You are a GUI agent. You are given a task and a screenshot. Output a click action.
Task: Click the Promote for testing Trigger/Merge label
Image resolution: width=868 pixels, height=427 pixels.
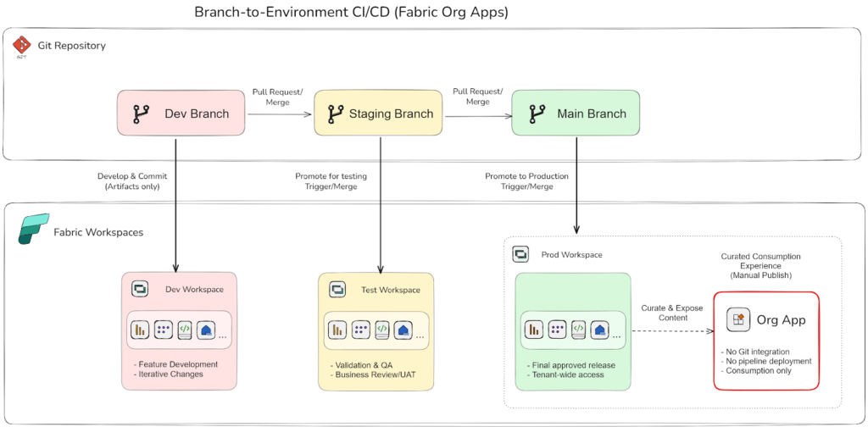pyautogui.click(x=331, y=181)
